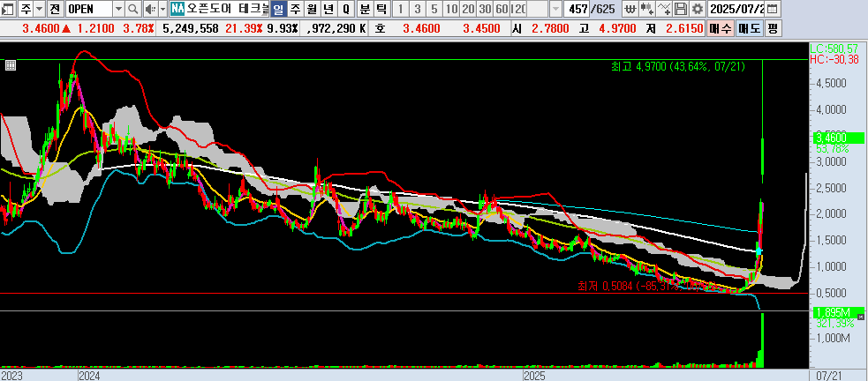Click the panel layout icon at far left

10,9
